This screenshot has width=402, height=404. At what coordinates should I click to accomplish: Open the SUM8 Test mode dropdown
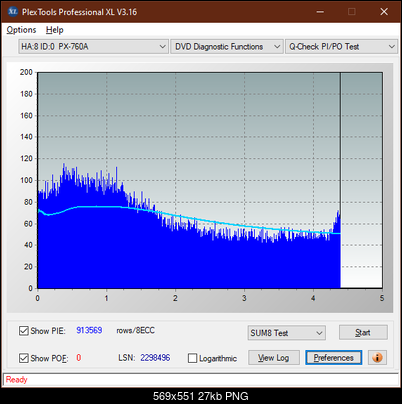click(x=287, y=333)
